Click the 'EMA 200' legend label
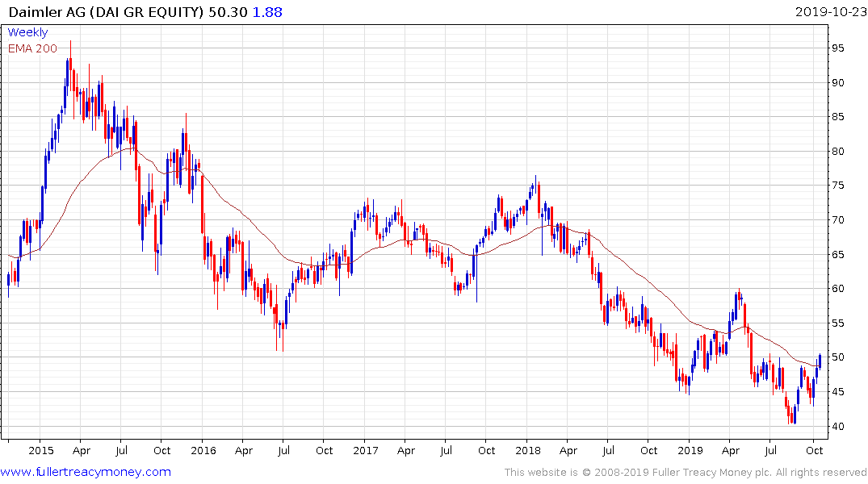This screenshot has height=484, width=868. [32, 48]
